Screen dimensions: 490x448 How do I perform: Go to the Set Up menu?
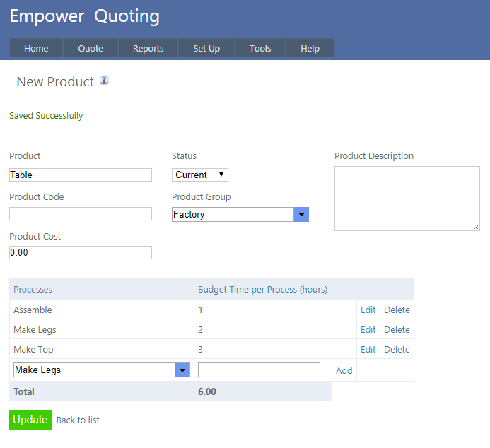tap(206, 48)
